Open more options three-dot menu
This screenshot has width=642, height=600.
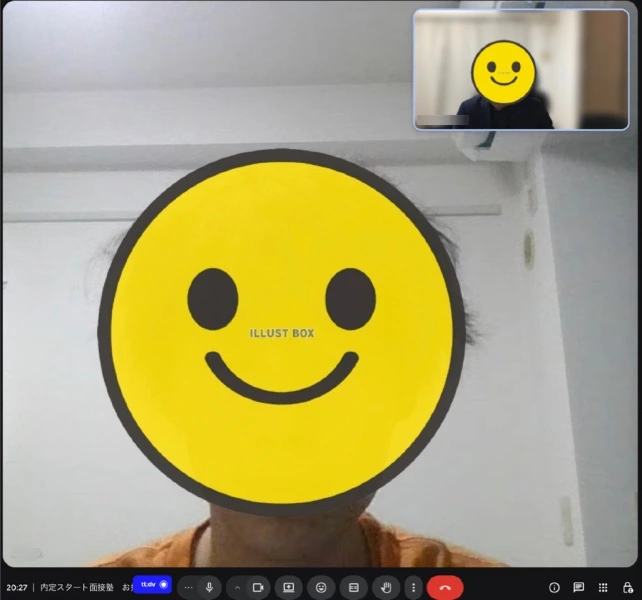tap(413, 587)
